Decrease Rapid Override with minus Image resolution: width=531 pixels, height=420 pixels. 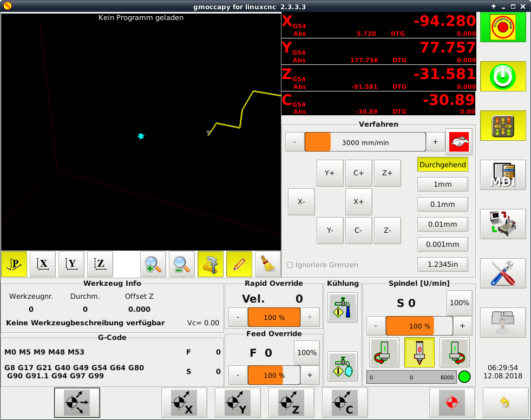[238, 317]
